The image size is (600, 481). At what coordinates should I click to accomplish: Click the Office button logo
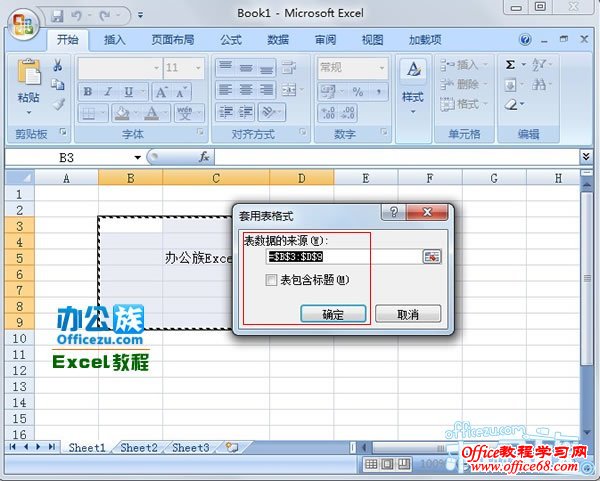click(x=23, y=24)
